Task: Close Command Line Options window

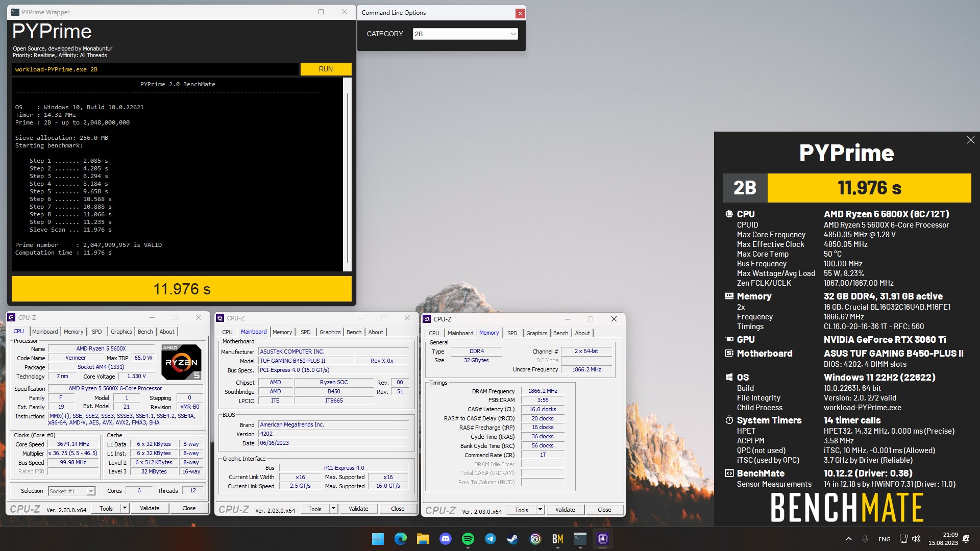Action: coord(520,13)
